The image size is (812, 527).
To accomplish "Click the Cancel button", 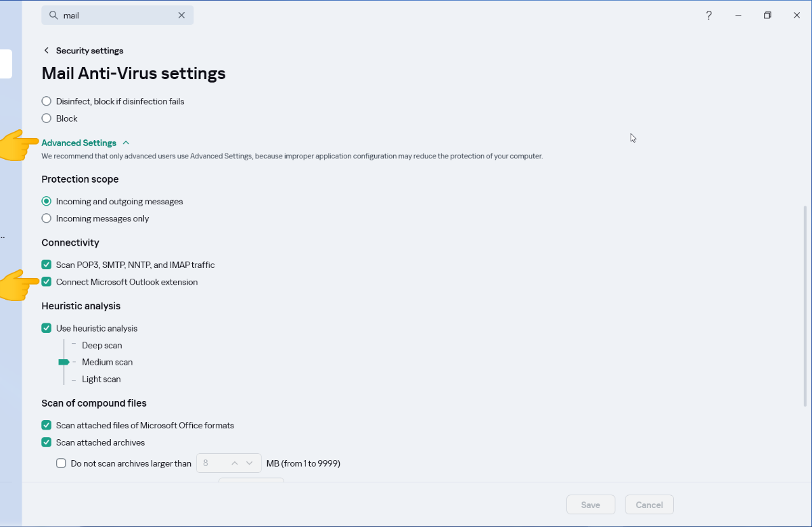I will pyautogui.click(x=649, y=505).
